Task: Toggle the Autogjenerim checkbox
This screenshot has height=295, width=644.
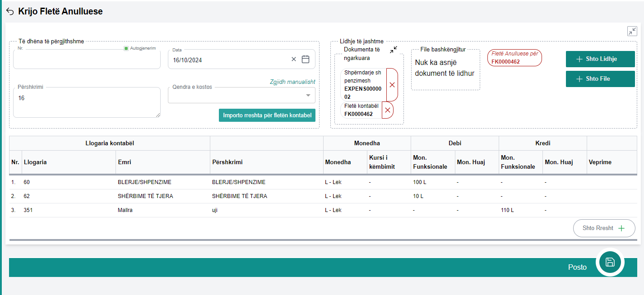Action: point(126,48)
